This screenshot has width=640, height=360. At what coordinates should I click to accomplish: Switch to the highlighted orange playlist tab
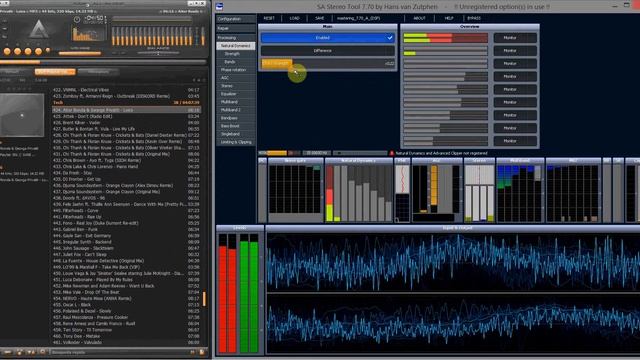[x=55, y=72]
